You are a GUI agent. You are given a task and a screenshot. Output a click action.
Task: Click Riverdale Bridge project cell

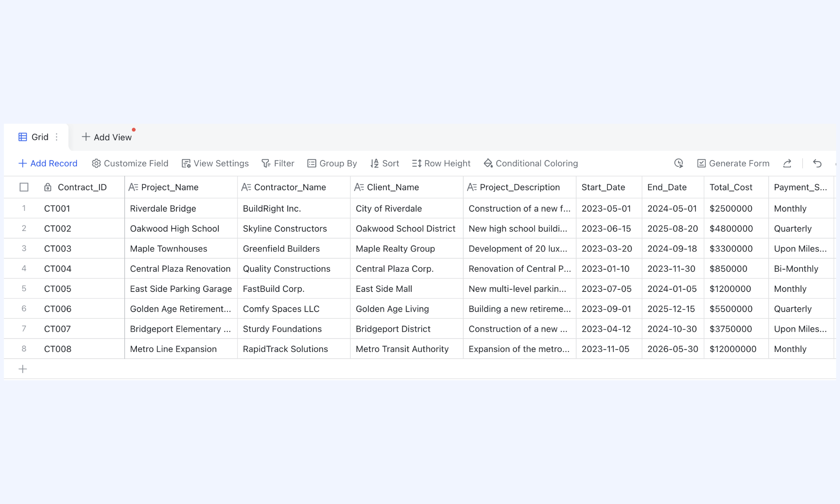pyautogui.click(x=181, y=208)
